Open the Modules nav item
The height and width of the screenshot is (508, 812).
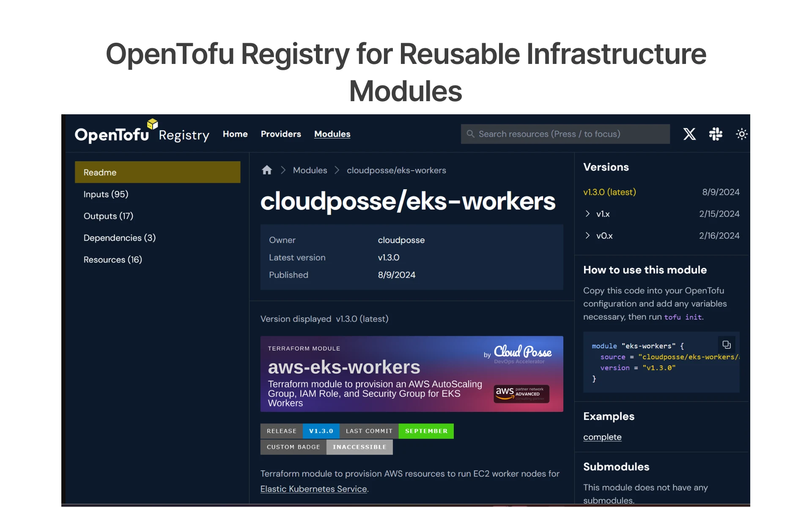point(332,134)
